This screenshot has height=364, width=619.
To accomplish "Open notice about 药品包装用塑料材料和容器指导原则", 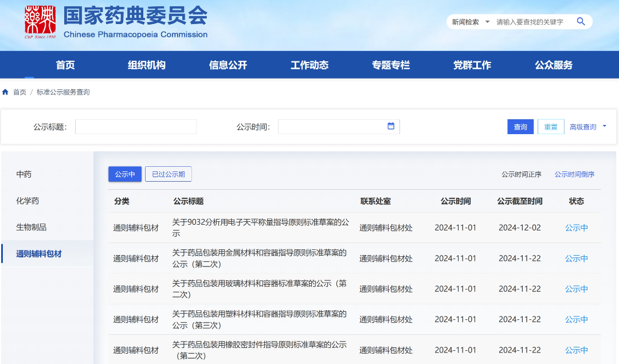I will click(x=260, y=319).
